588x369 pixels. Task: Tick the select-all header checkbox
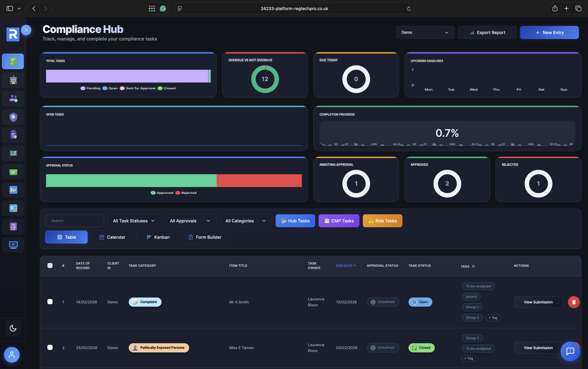point(50,266)
